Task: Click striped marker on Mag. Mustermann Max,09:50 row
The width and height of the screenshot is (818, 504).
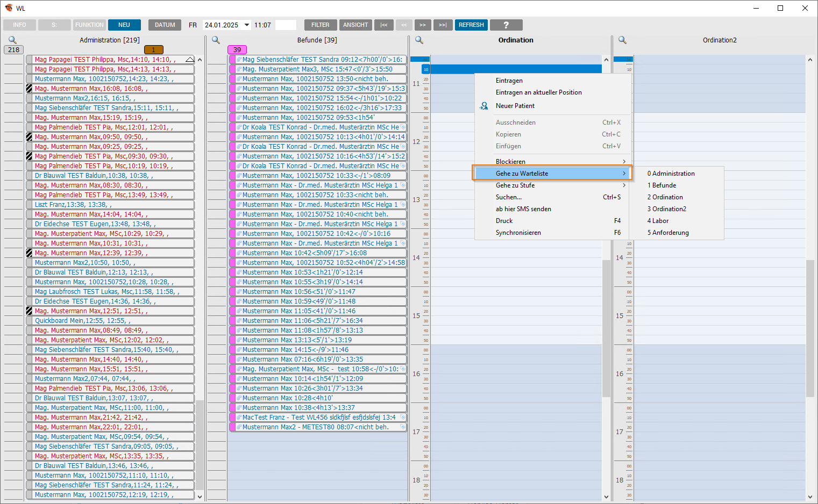Action: coord(29,137)
